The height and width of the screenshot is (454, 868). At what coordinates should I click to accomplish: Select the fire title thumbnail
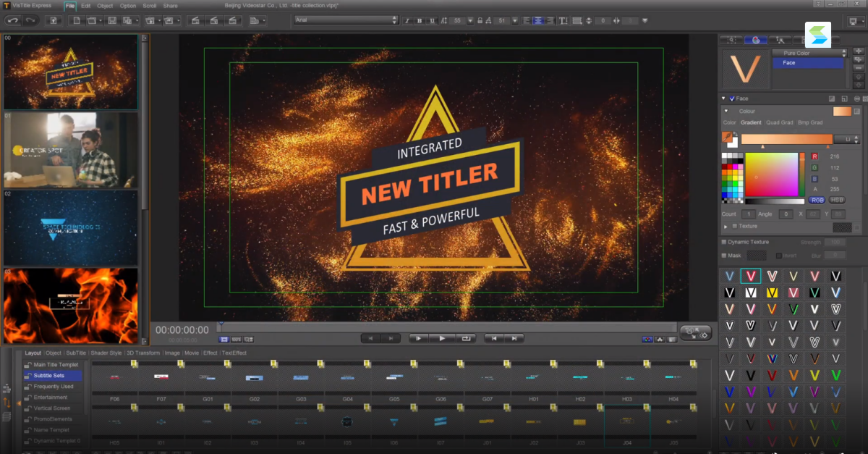coord(70,306)
